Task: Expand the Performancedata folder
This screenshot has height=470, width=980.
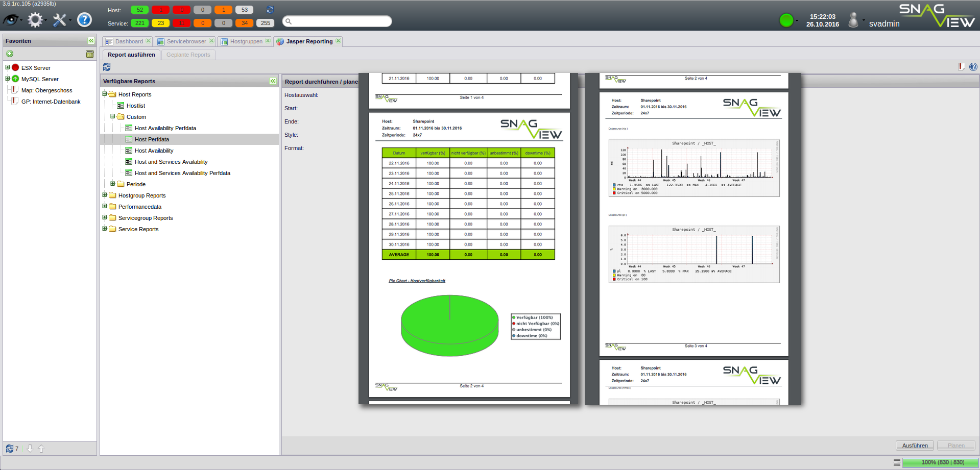Action: pyautogui.click(x=104, y=206)
